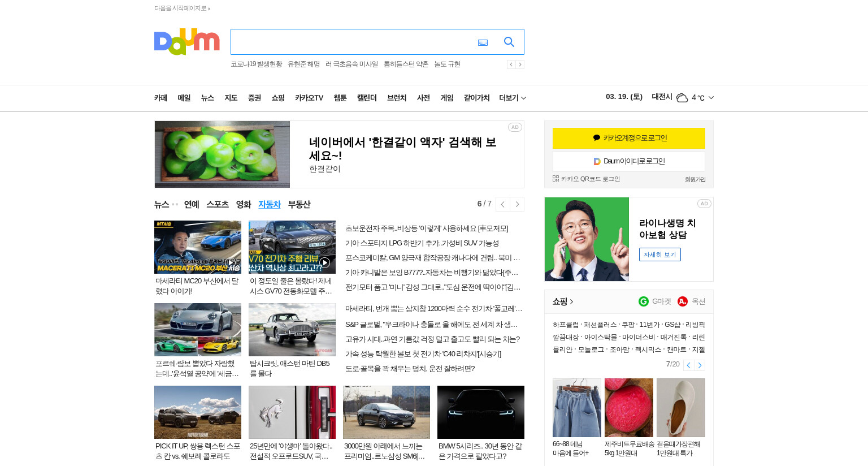Click the magnifier search button
Screen dimensions: 868x466
pyautogui.click(x=509, y=42)
